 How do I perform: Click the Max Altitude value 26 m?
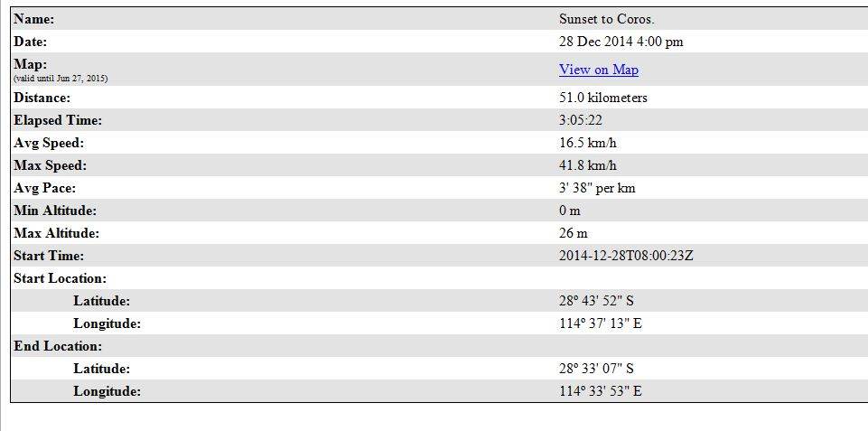573,233
